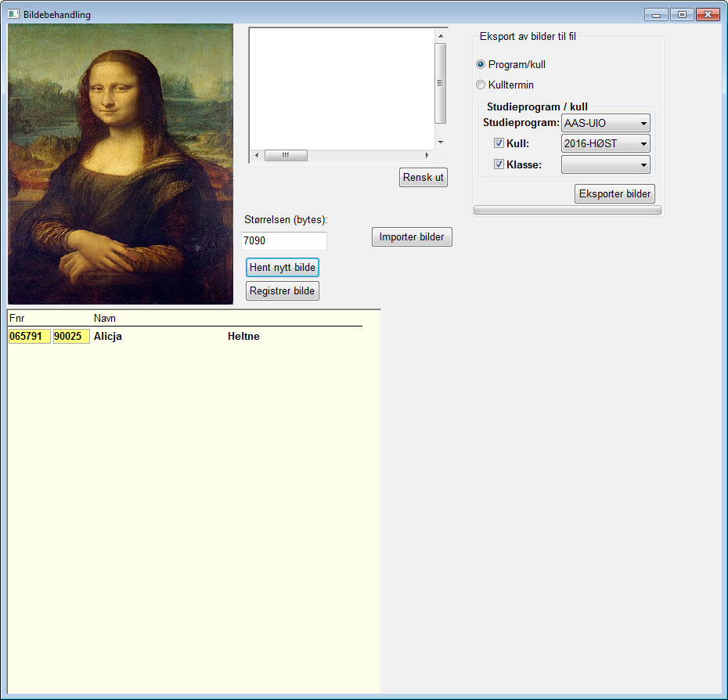Screen dimensions: 728x700
Task: Expand the Kull dropdown showing 2016-HØST
Action: tap(605, 143)
